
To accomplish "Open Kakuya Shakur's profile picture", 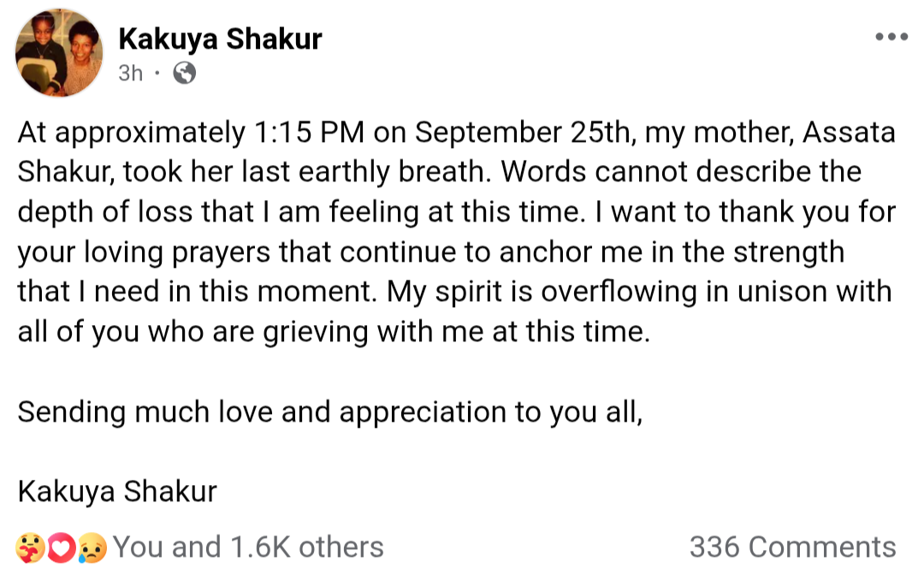I will [59, 53].
